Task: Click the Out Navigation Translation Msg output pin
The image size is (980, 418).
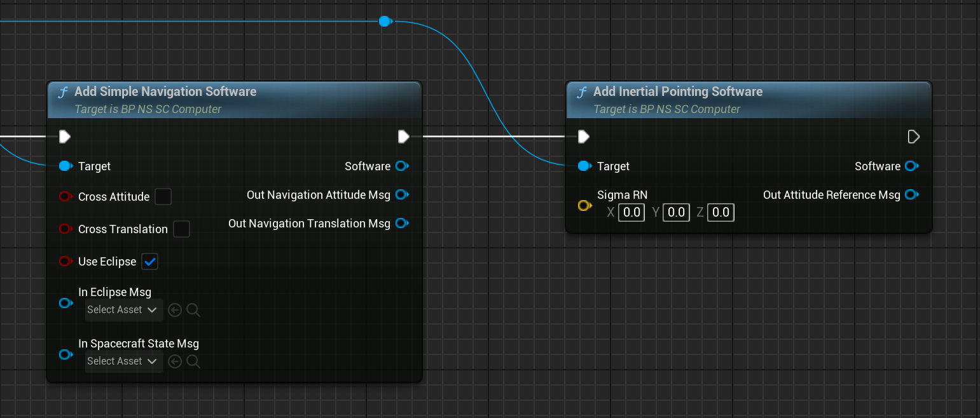Action: pyautogui.click(x=401, y=223)
